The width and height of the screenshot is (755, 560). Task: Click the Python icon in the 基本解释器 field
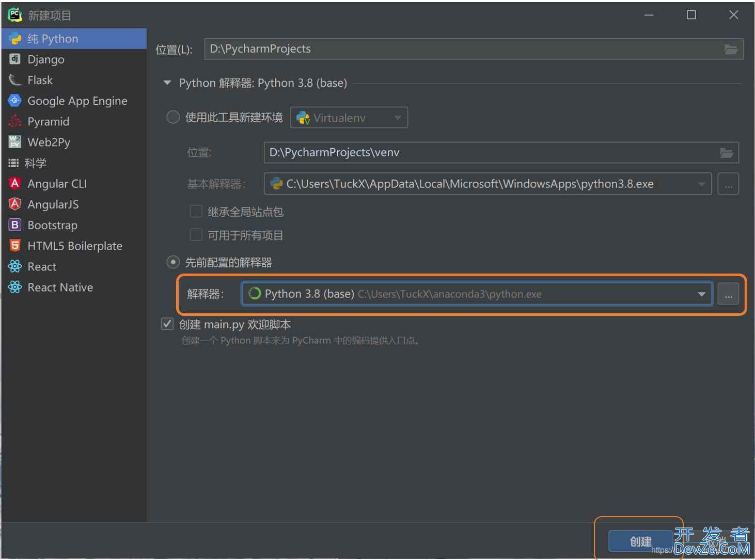click(x=276, y=183)
